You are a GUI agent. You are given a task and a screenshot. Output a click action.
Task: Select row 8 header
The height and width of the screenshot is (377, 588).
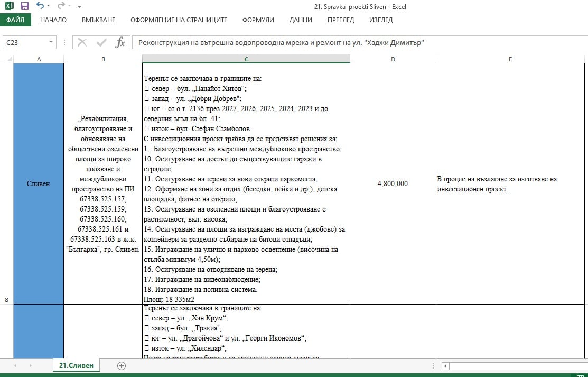(6, 300)
